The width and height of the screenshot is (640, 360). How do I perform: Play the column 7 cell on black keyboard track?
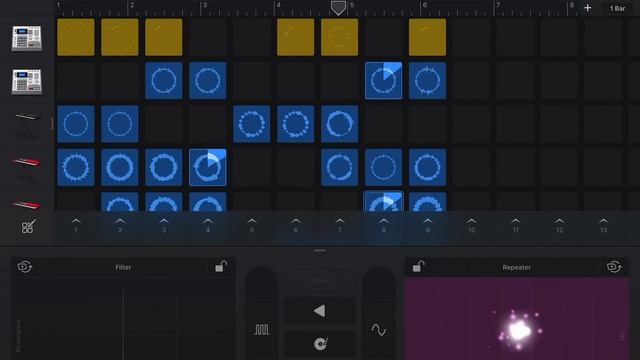(340, 124)
